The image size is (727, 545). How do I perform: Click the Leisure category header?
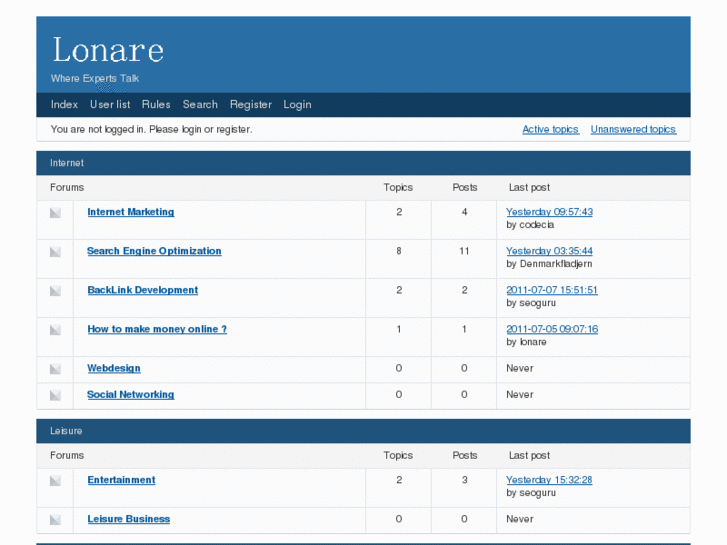66,431
